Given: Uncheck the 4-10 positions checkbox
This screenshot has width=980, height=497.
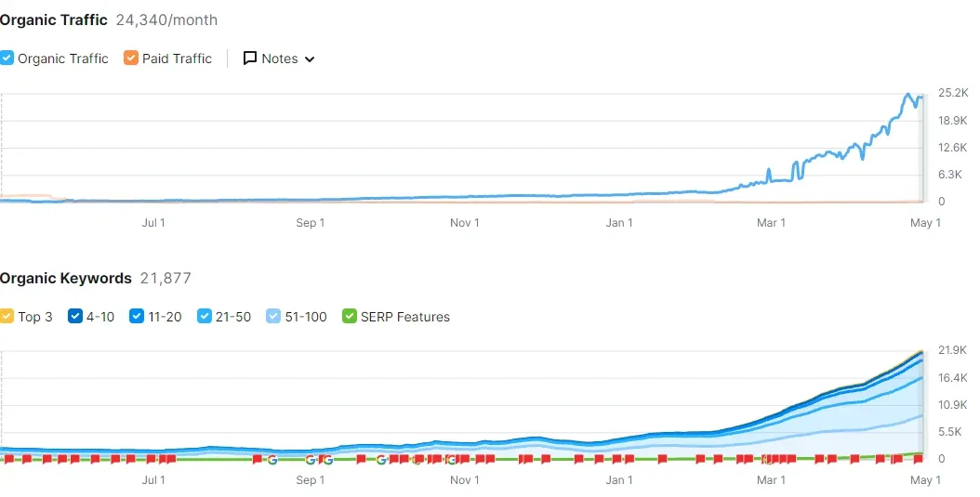Looking at the screenshot, I should [75, 316].
